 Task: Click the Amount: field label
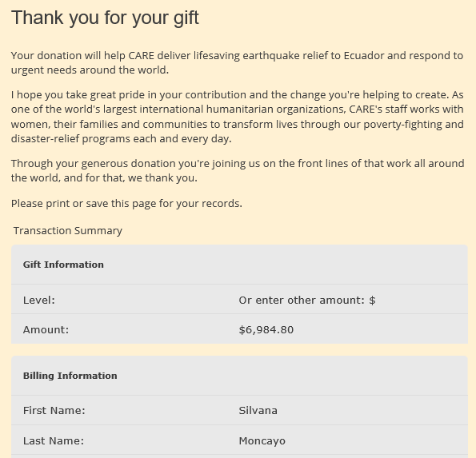[46, 329]
